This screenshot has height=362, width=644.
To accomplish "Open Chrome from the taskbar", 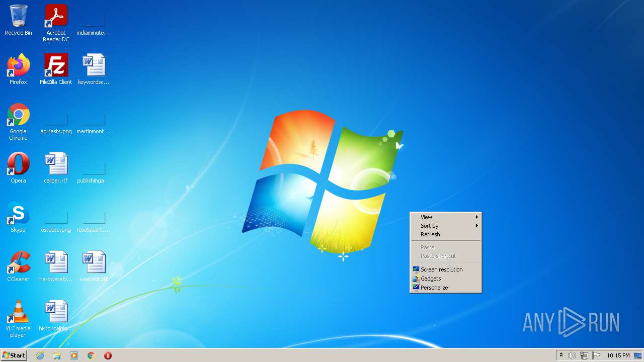I will pyautogui.click(x=91, y=355).
